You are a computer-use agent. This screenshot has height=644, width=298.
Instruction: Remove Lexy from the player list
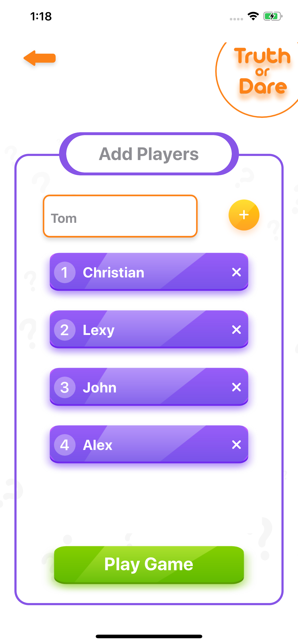click(x=236, y=329)
